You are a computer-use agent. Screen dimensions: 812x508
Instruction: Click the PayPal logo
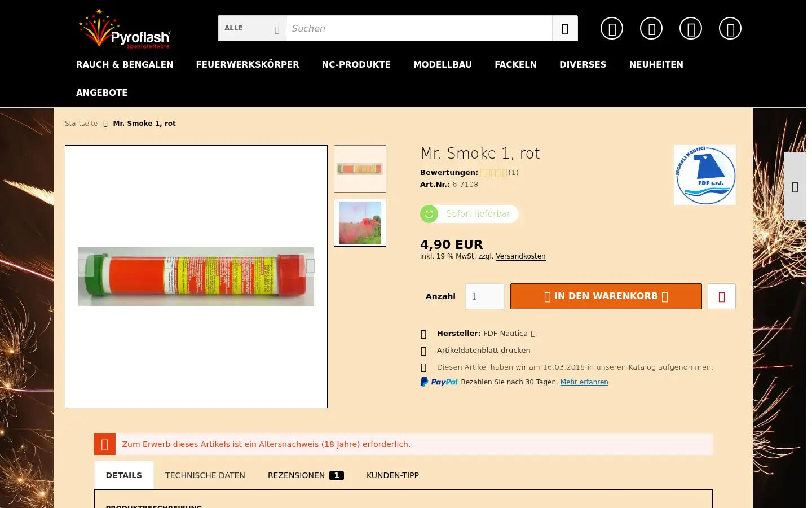[x=439, y=382]
